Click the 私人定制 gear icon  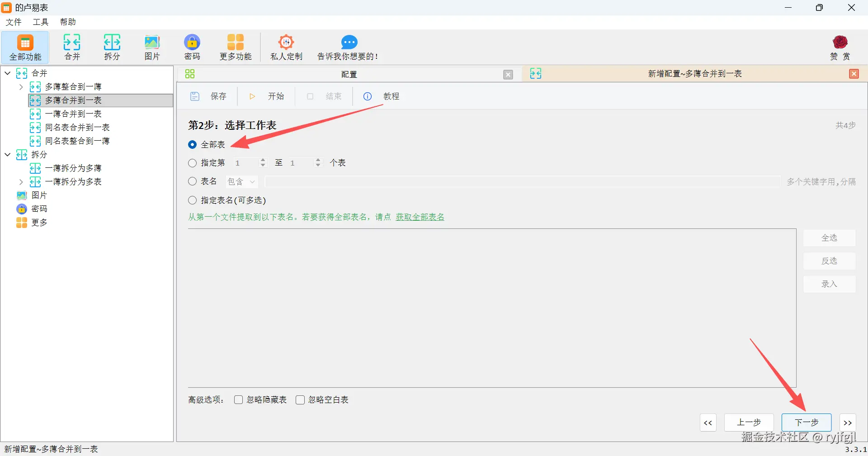pos(286,42)
